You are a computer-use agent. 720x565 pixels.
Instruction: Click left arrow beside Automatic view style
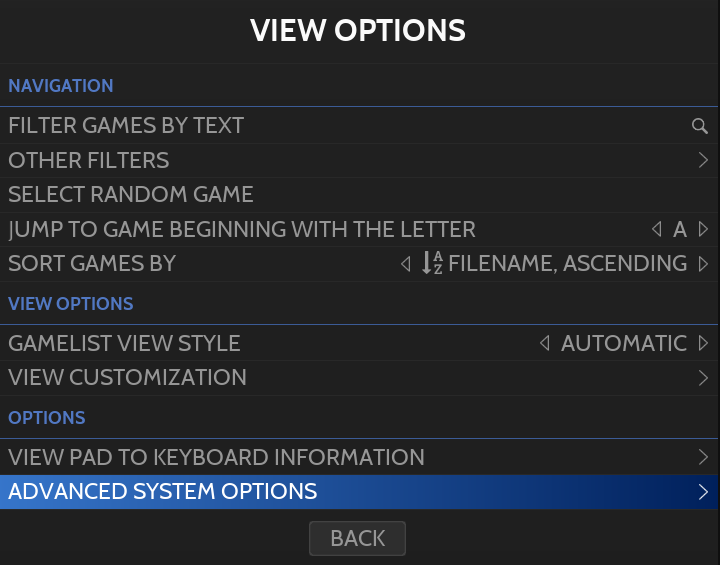tap(545, 344)
